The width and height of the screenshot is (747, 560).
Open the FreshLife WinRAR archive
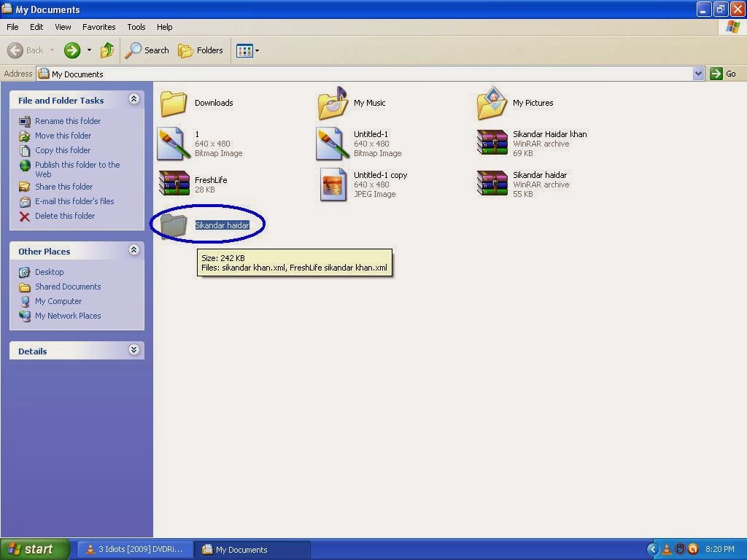coord(173,184)
